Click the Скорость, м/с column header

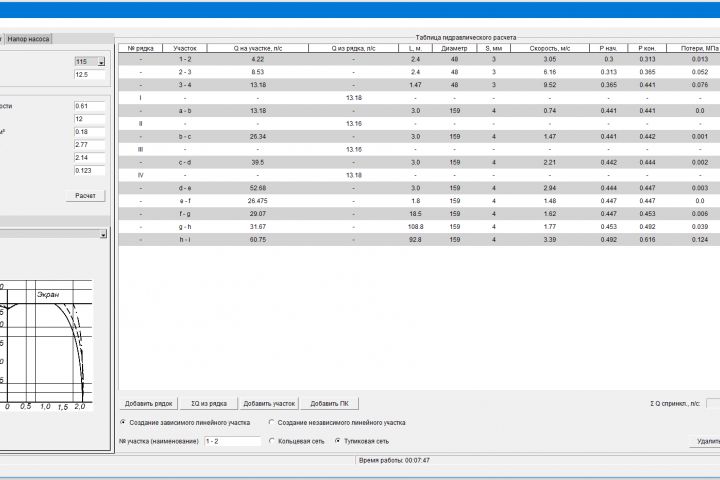click(x=550, y=48)
